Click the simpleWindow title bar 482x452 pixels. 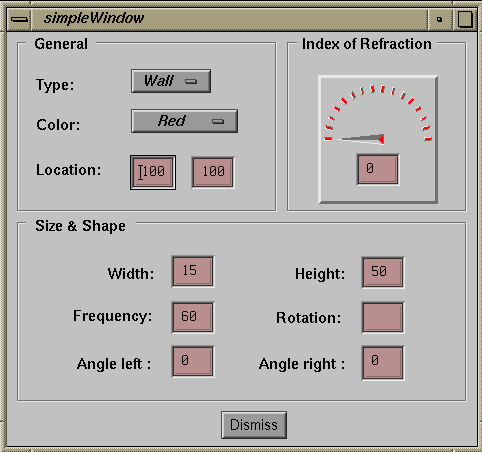click(229, 19)
